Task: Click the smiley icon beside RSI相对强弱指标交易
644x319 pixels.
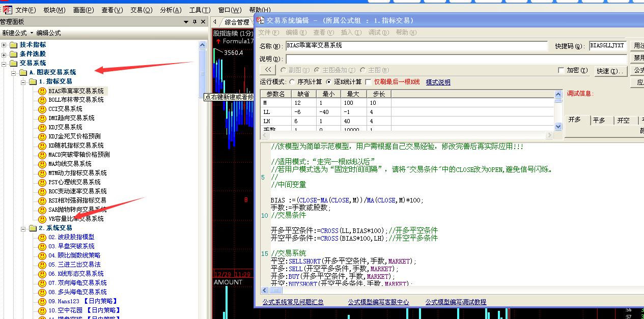Action: tap(42, 201)
